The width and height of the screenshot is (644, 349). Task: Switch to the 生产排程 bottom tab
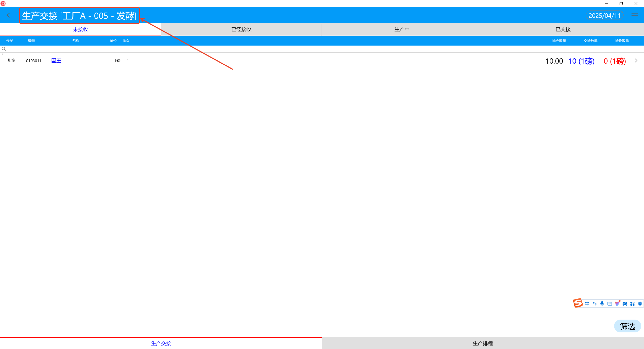click(x=483, y=343)
